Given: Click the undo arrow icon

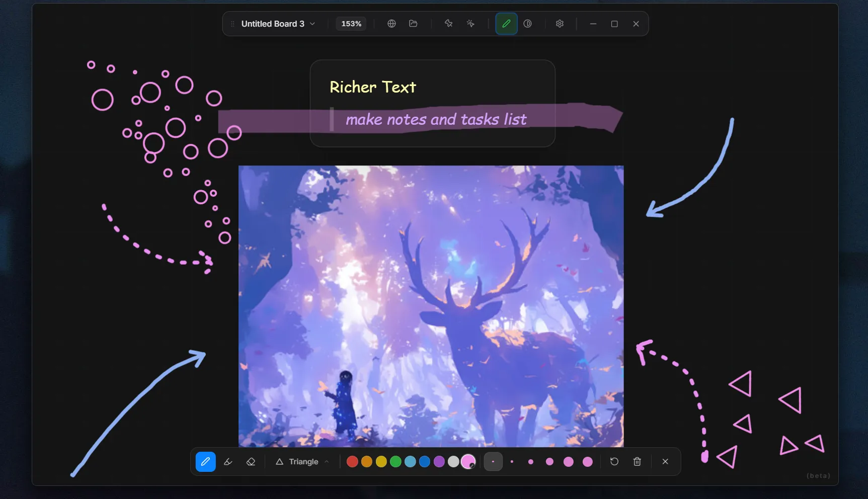Looking at the screenshot, I should (x=614, y=462).
